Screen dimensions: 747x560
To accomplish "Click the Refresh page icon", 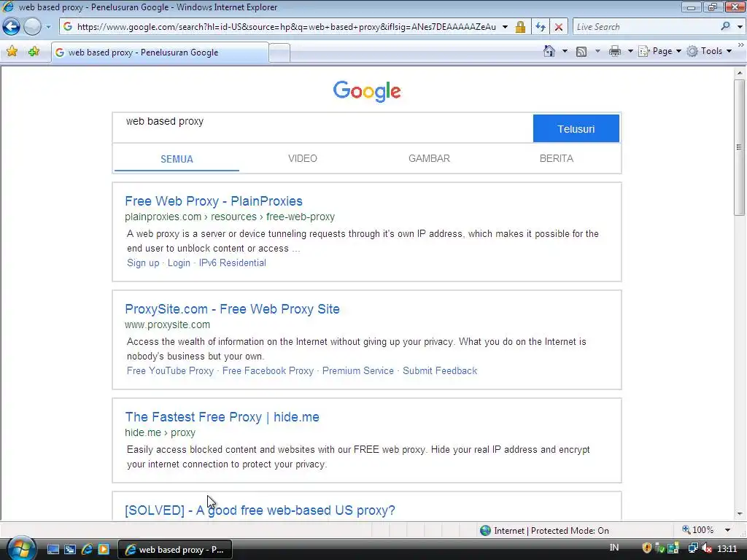I will (x=541, y=27).
